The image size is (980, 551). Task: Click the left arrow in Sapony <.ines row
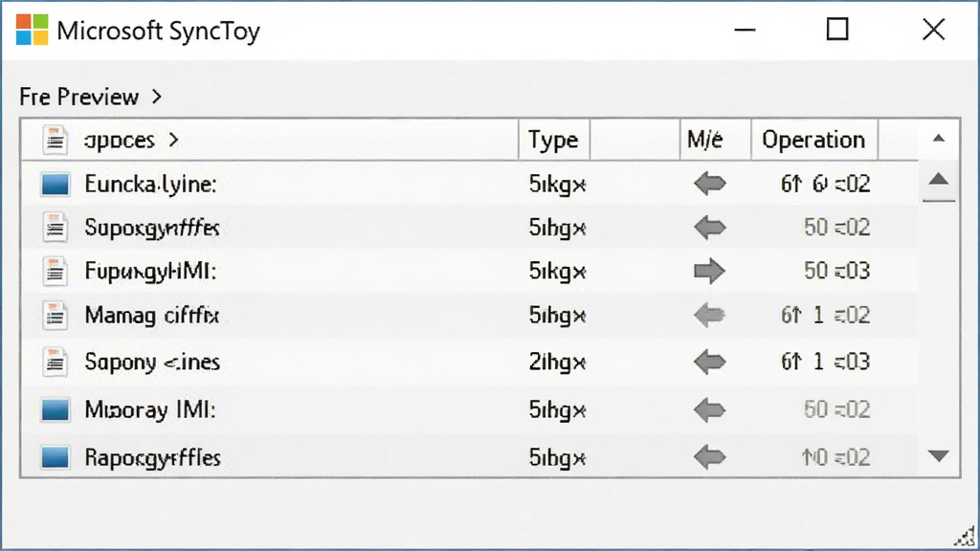(x=710, y=362)
